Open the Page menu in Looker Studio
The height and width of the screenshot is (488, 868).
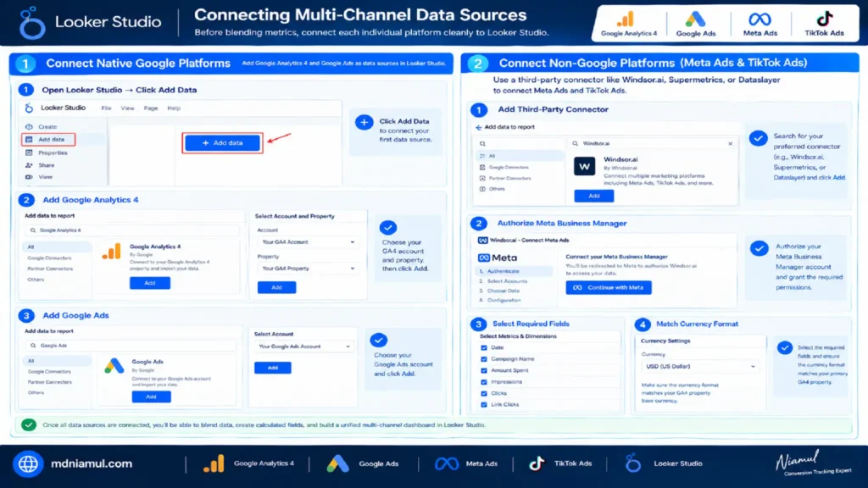(x=151, y=108)
